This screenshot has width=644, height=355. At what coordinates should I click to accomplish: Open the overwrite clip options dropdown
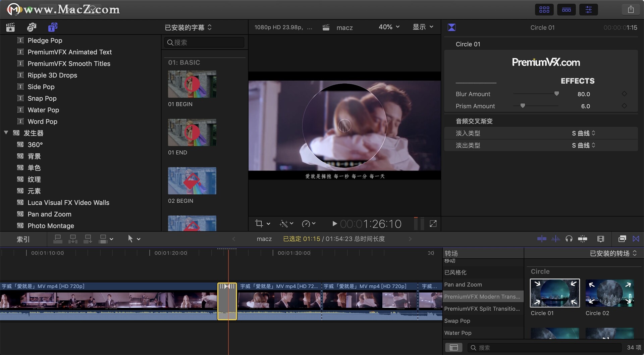106,239
